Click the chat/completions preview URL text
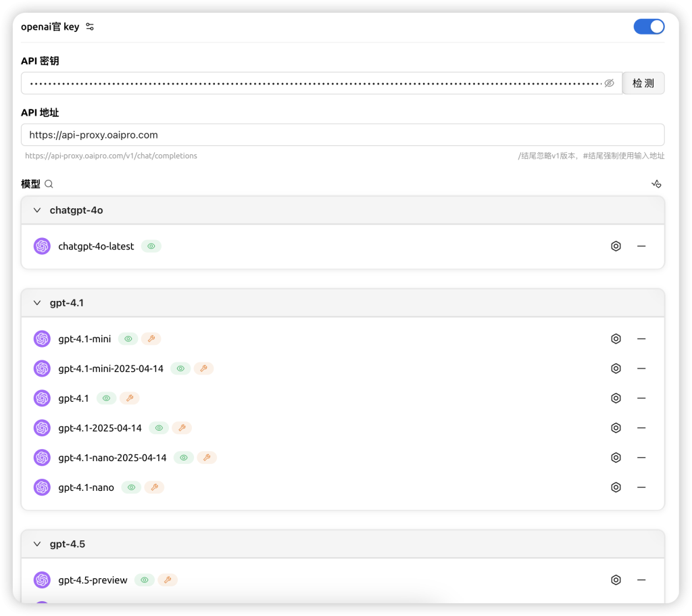 click(x=112, y=156)
